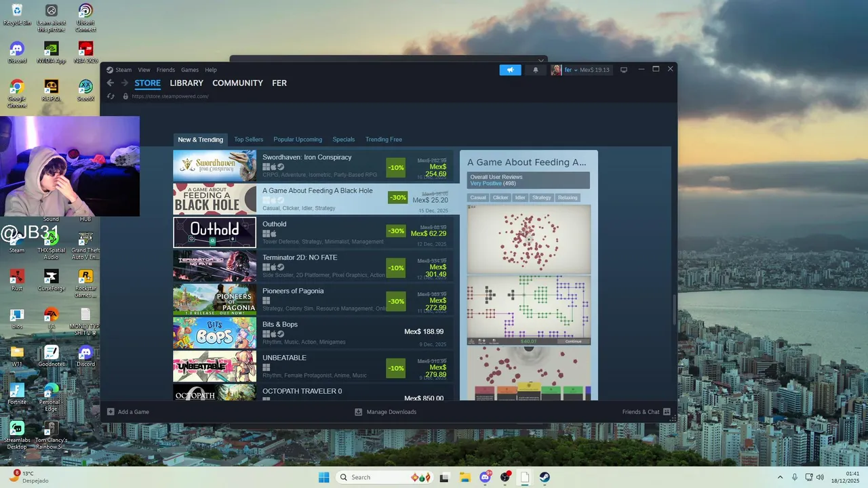
Task: Open the Bits & Bops capsule thumbnail
Action: [x=214, y=333]
